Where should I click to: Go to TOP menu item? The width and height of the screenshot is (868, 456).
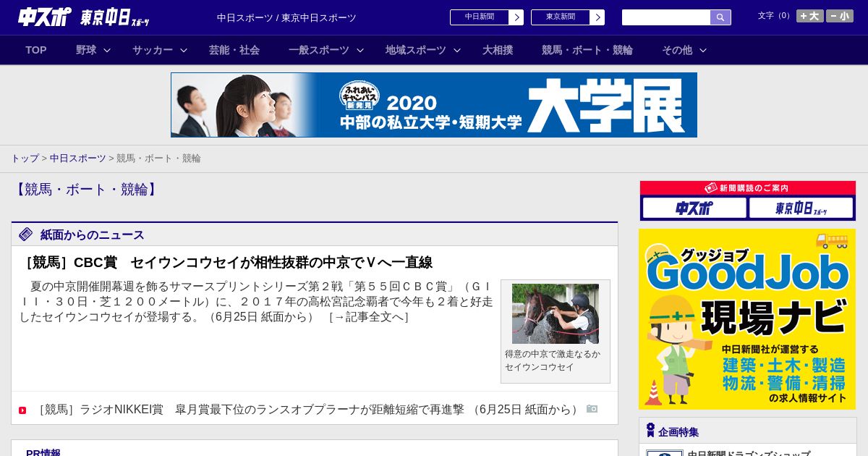tap(36, 50)
